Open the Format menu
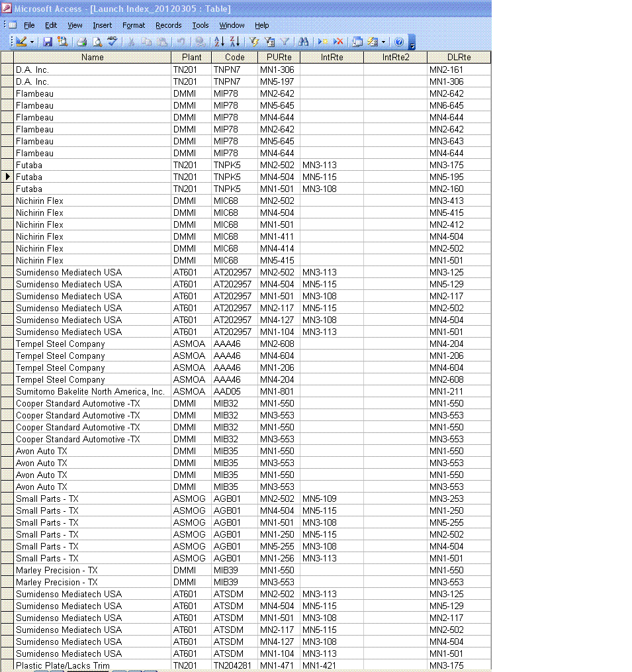 pyautogui.click(x=134, y=25)
